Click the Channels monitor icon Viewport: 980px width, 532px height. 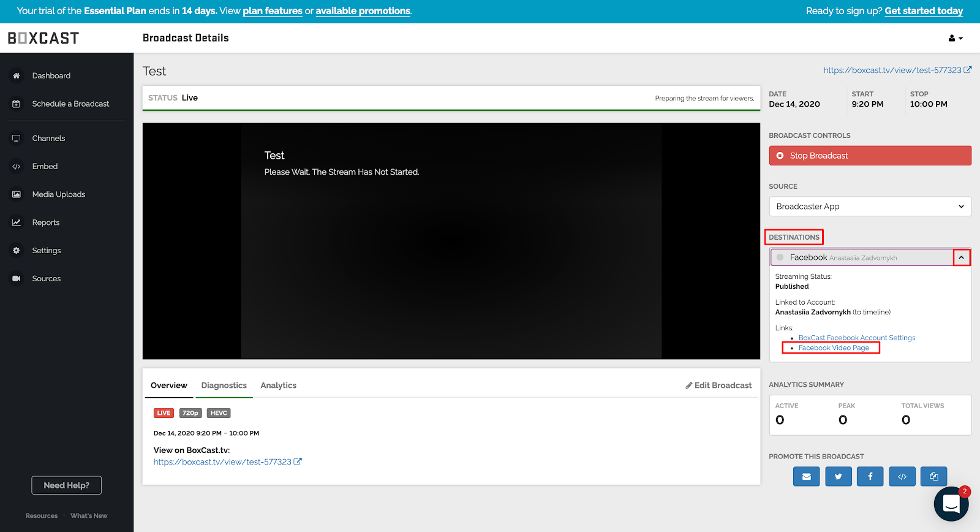(17, 139)
